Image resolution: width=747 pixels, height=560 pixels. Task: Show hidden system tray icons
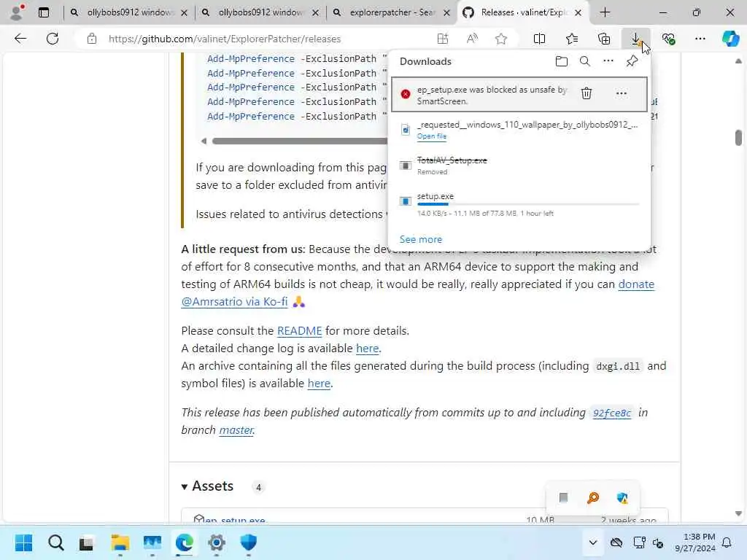click(x=592, y=542)
